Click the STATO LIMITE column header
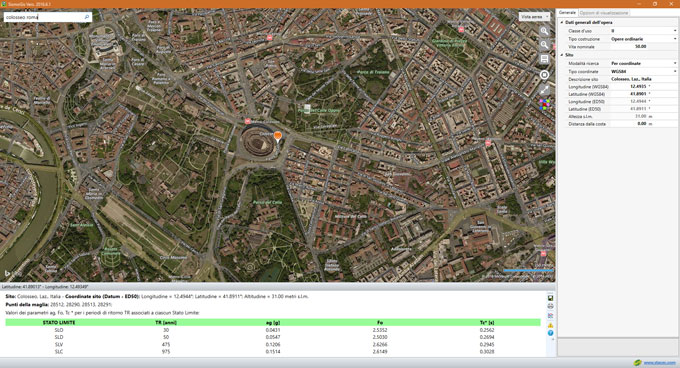 pyautogui.click(x=59, y=322)
